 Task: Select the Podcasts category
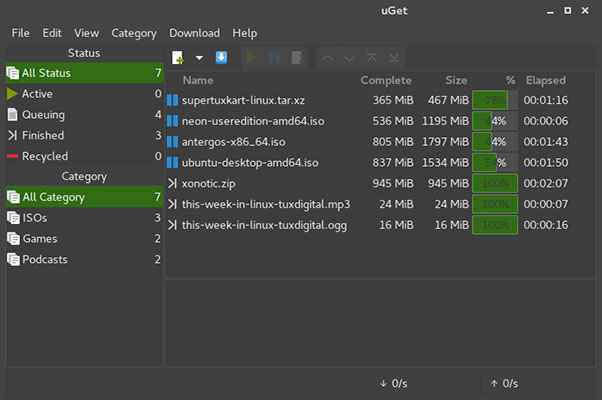47,260
